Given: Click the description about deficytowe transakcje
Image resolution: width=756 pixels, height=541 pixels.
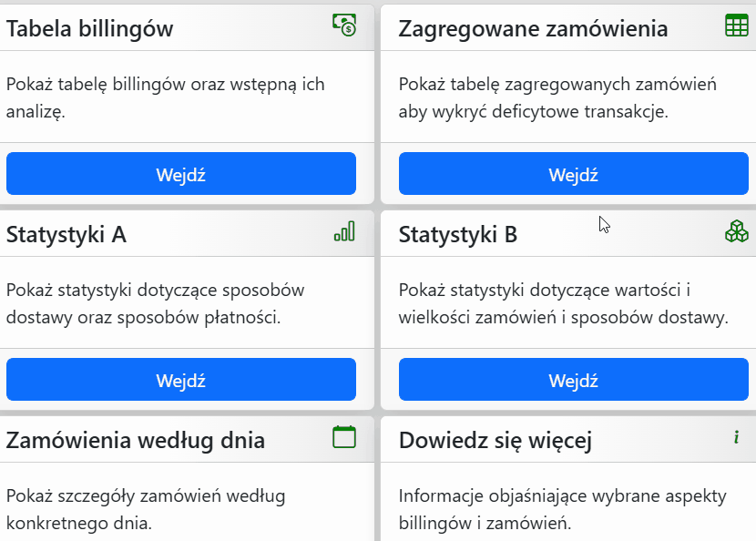Looking at the screenshot, I should [557, 97].
